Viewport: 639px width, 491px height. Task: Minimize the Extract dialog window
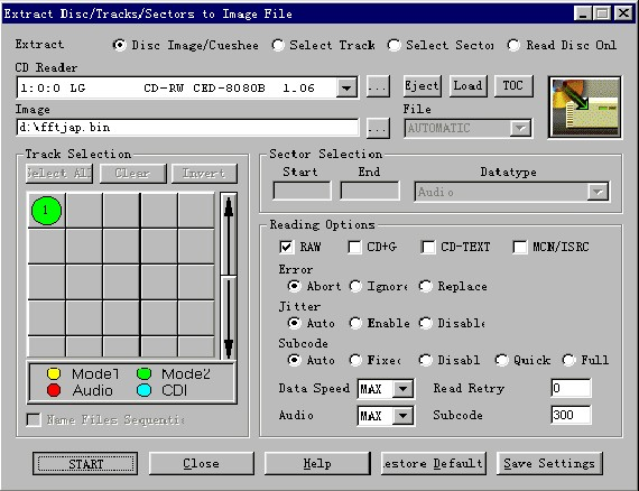click(x=583, y=13)
